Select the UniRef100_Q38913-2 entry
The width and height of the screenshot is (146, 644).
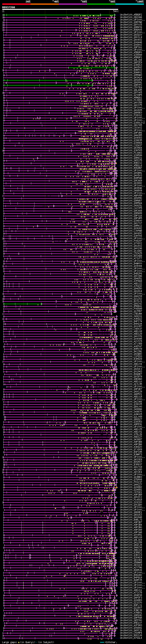pos(132,123)
